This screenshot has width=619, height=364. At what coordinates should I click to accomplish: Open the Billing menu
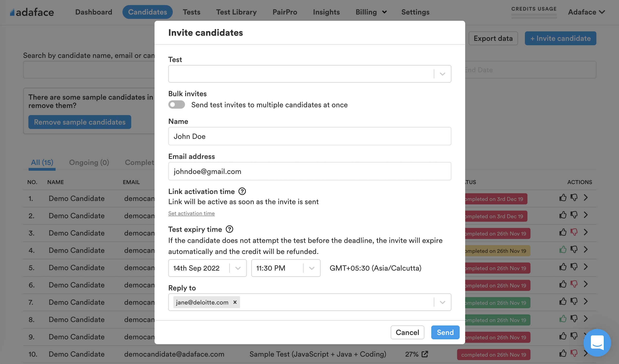point(371,12)
